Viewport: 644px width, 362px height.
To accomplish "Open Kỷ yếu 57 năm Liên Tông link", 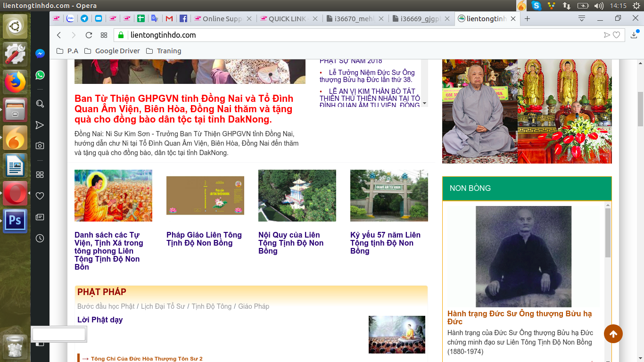I will point(385,243).
